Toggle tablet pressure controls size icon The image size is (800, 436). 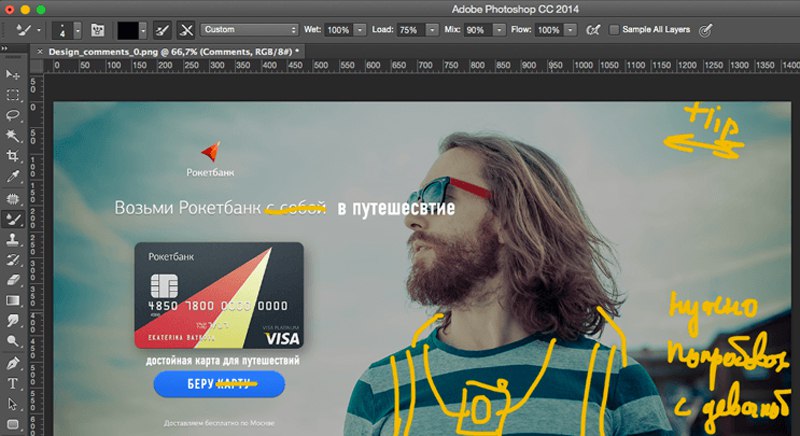click(x=705, y=31)
